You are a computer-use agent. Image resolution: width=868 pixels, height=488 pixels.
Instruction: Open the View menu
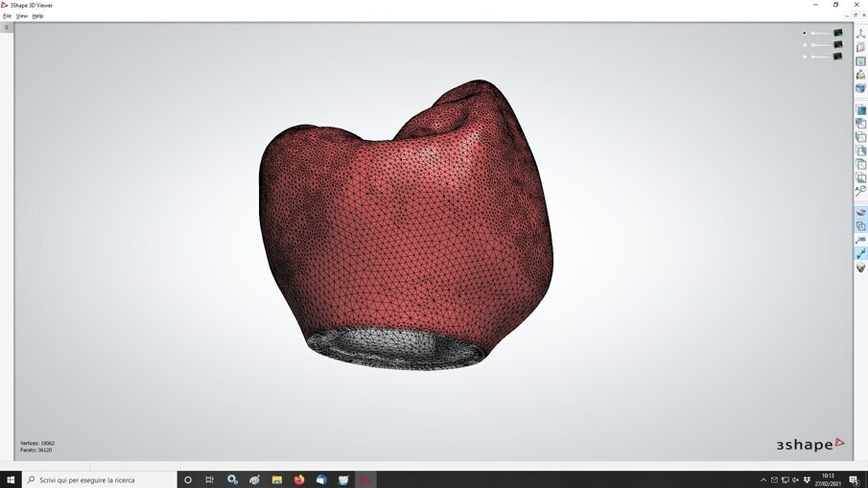(21, 16)
